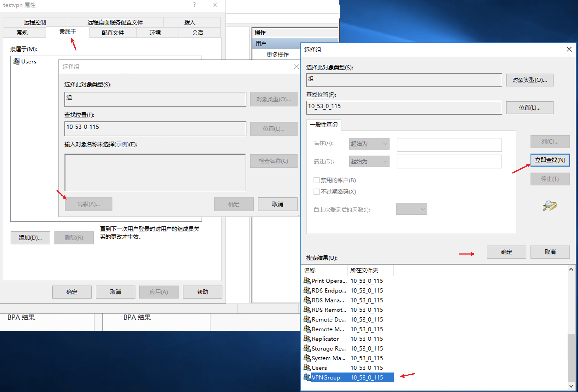This screenshot has height=392, width=578.
Task: Click the Remote Desktop group icon
Action: pos(307,320)
